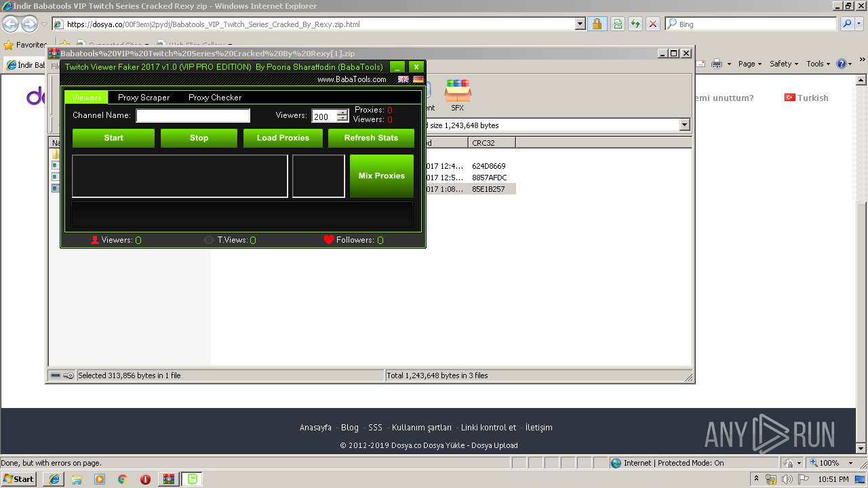Open the Page menu

point(750,64)
